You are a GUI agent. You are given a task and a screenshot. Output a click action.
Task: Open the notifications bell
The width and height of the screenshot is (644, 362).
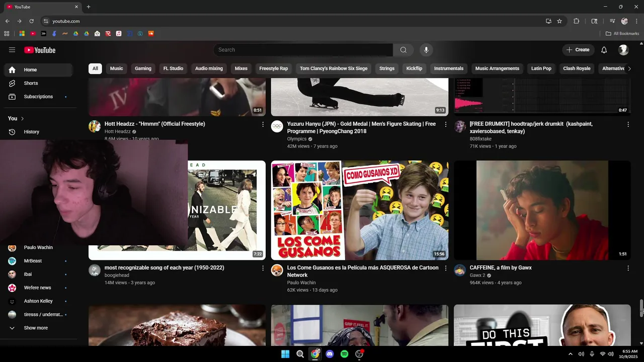pyautogui.click(x=604, y=50)
